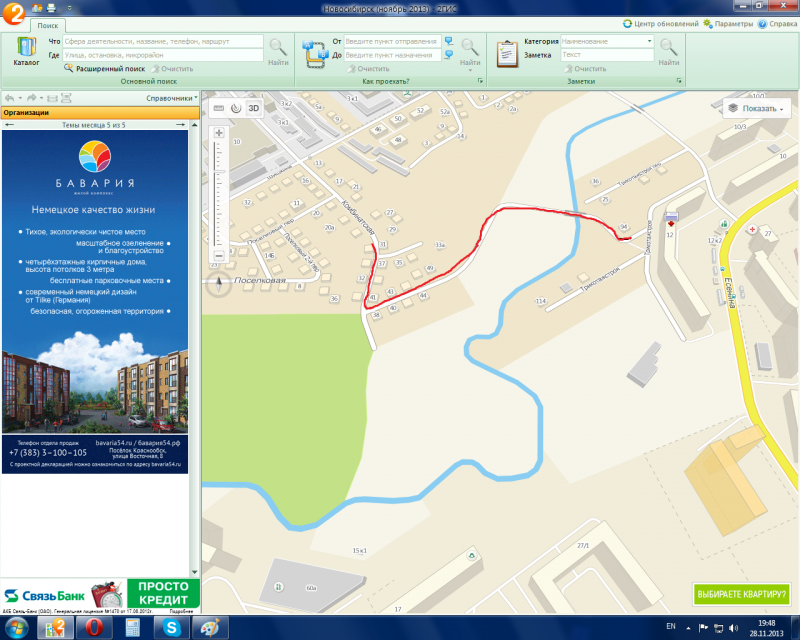
Task: Click the route Найти search icon
Action: point(469,49)
